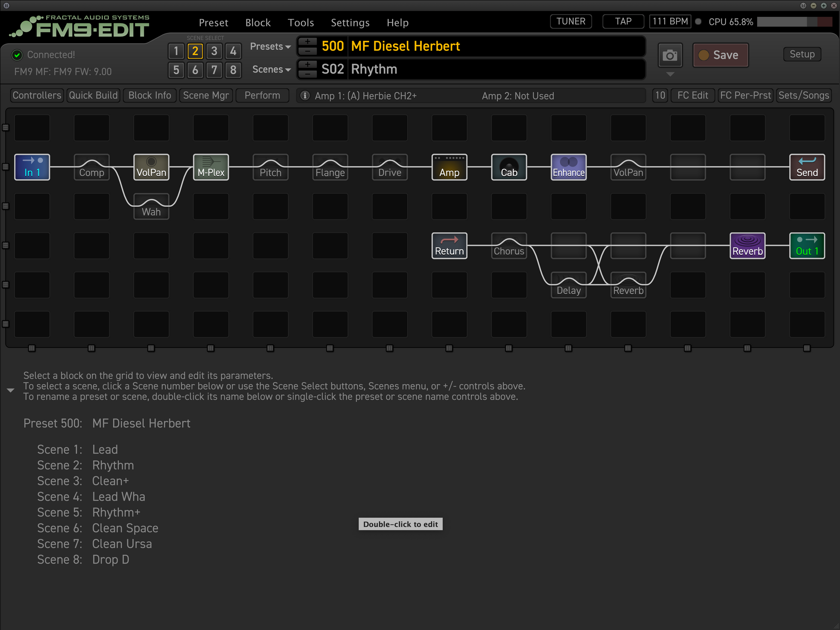This screenshot has width=840, height=630.
Task: Select the Return block
Action: coord(449,246)
